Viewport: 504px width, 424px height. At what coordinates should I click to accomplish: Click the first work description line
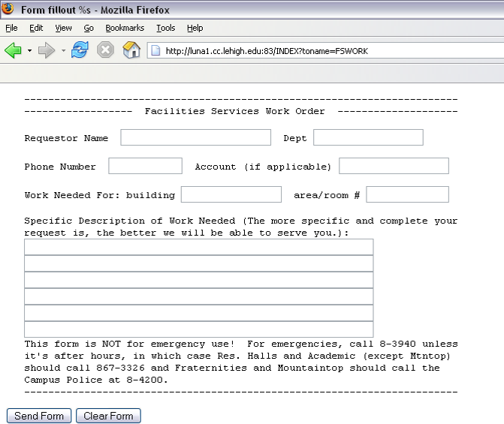[198, 247]
